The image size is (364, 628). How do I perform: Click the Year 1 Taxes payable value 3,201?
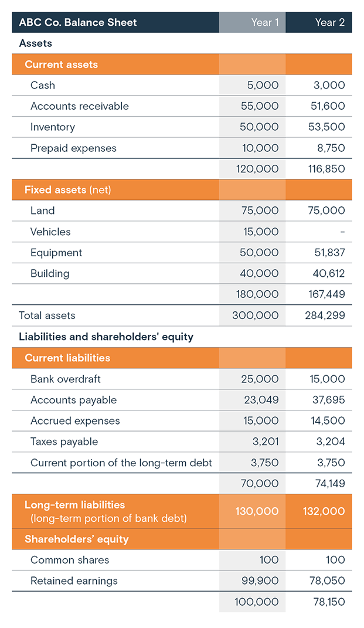click(x=264, y=442)
